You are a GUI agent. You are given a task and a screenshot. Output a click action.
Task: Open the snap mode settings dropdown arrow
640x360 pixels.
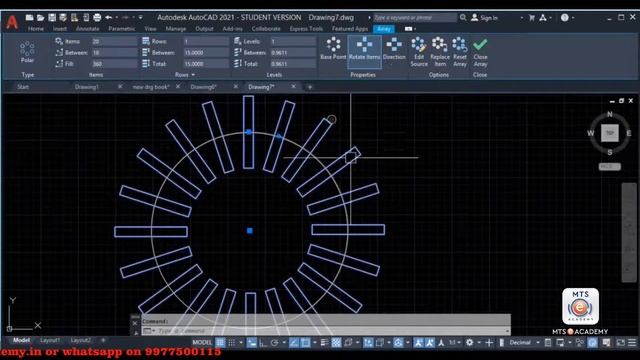click(x=241, y=342)
